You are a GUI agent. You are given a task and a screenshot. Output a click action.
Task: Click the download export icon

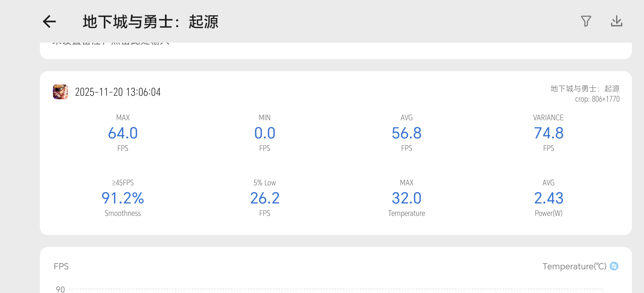point(616,21)
